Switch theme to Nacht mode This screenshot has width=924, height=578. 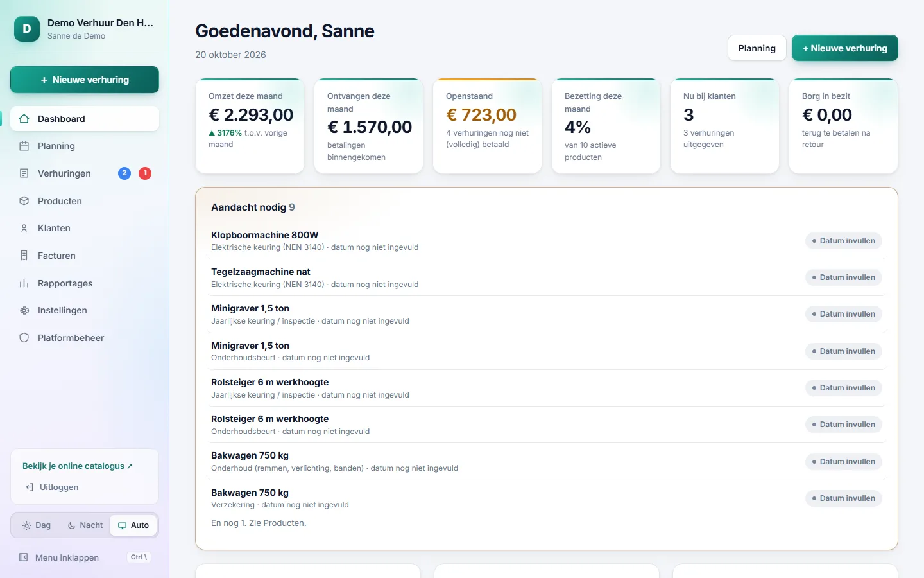[x=85, y=525]
